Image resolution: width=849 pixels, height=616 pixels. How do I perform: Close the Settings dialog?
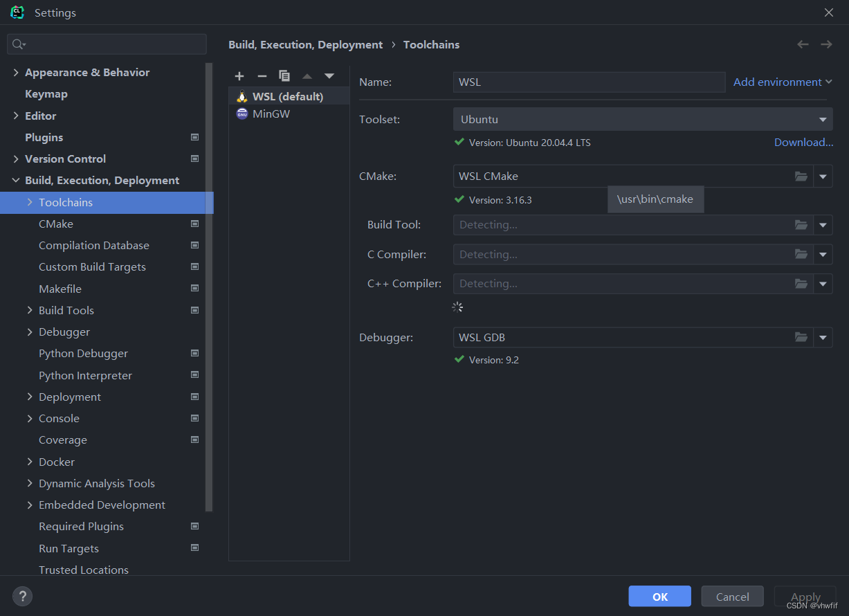pyautogui.click(x=829, y=12)
